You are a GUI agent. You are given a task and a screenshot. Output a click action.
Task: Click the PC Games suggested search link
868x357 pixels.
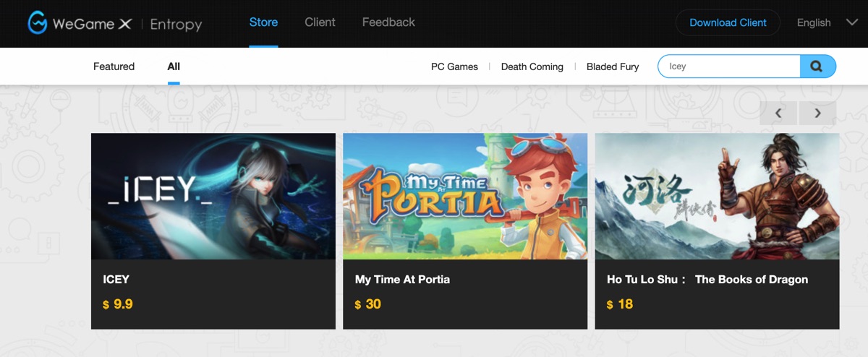tap(454, 66)
